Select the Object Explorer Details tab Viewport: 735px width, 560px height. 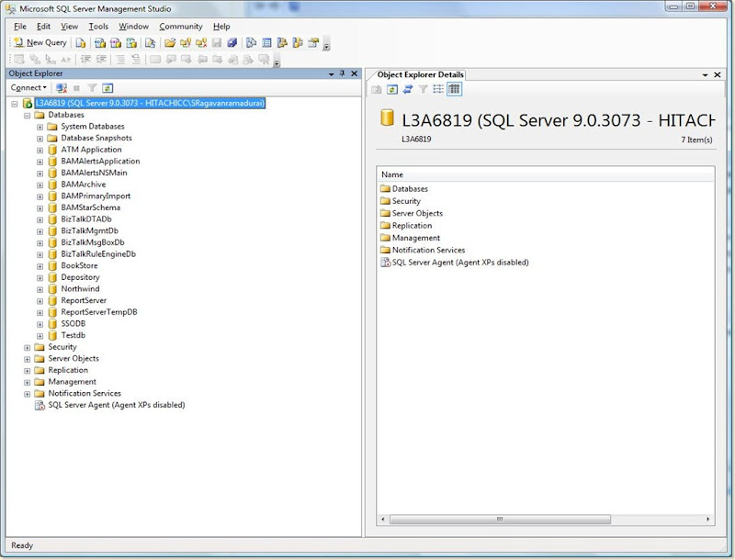point(420,74)
